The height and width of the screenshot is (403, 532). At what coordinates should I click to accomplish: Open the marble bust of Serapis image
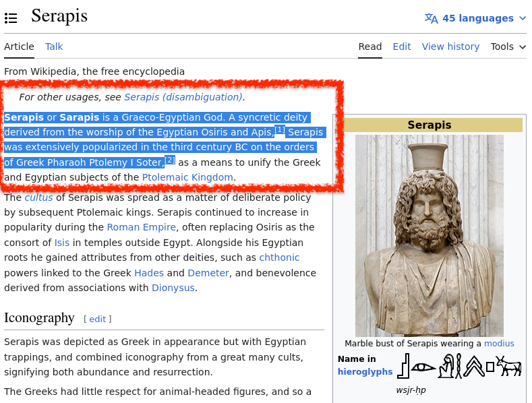(x=429, y=235)
